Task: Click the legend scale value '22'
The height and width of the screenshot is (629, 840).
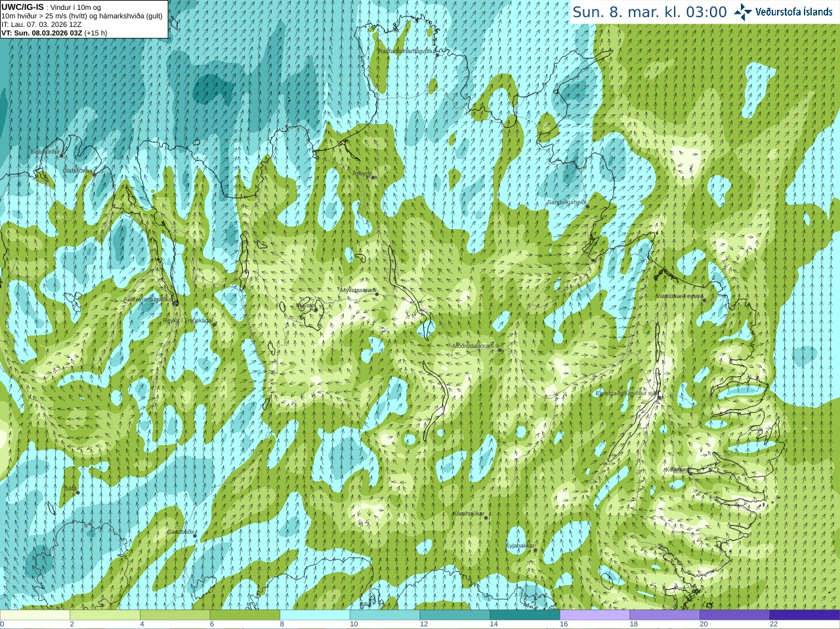Action: coord(774,624)
